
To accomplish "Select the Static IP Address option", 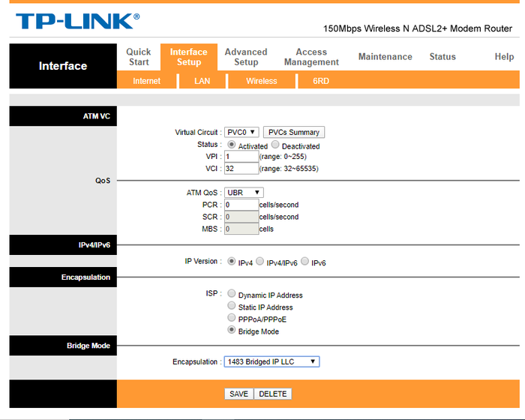I will click(x=232, y=306).
